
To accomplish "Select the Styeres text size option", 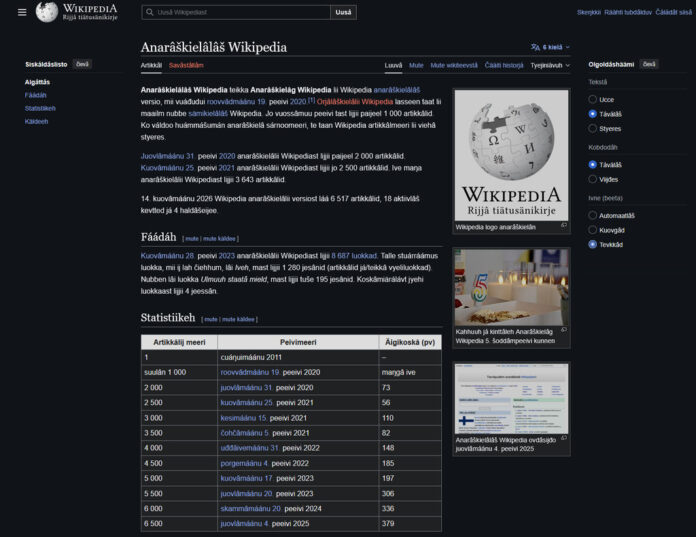I will (593, 128).
